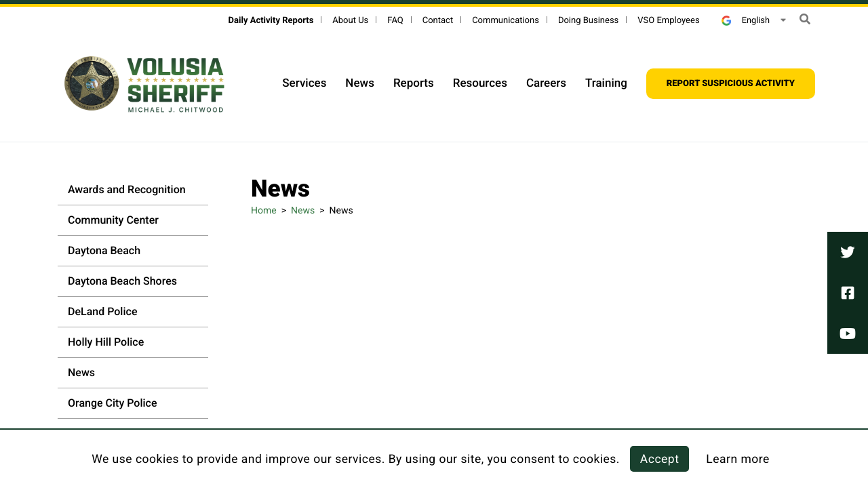Screen dimensions: 868x488
Task: Open the Twitter social icon
Action: point(847,251)
